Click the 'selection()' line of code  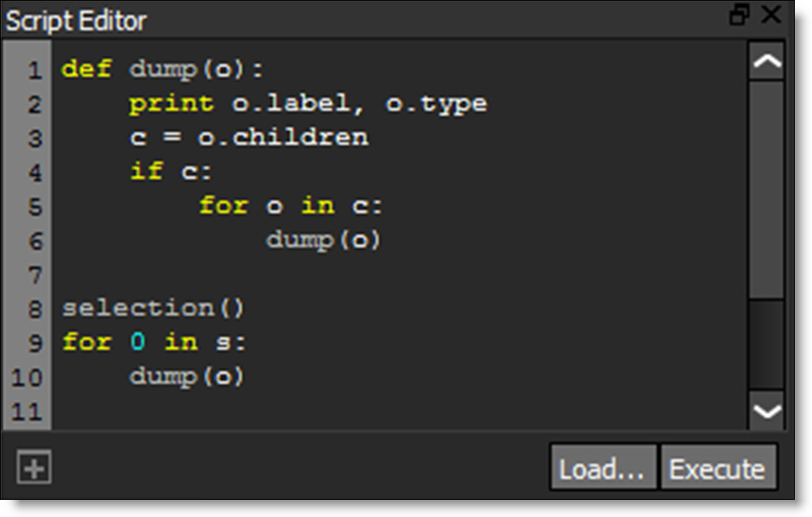tap(153, 308)
